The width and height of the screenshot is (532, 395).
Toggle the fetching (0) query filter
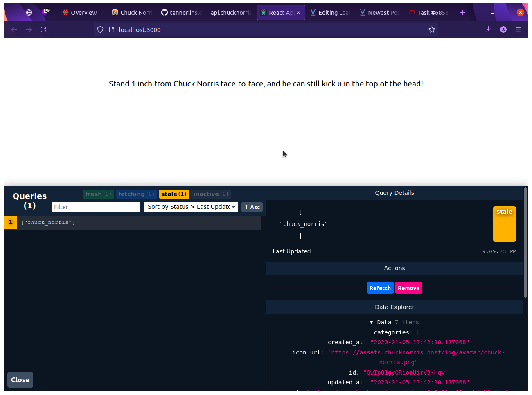tap(136, 194)
